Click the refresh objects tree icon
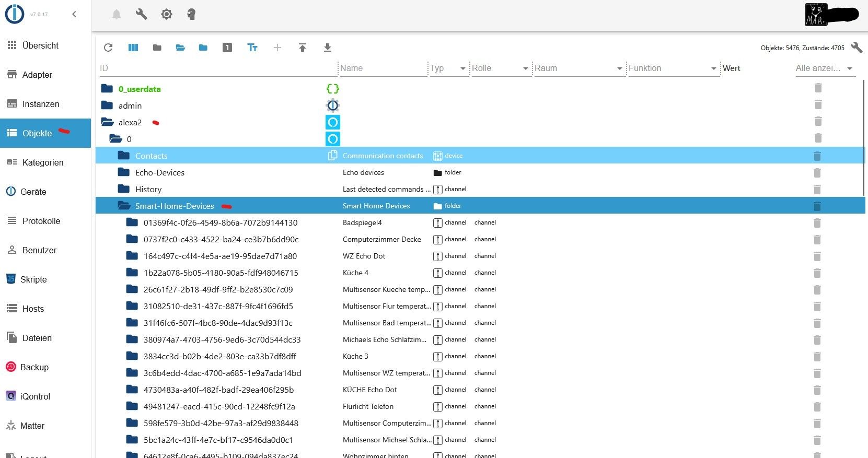The width and height of the screenshot is (868, 458). tap(108, 48)
